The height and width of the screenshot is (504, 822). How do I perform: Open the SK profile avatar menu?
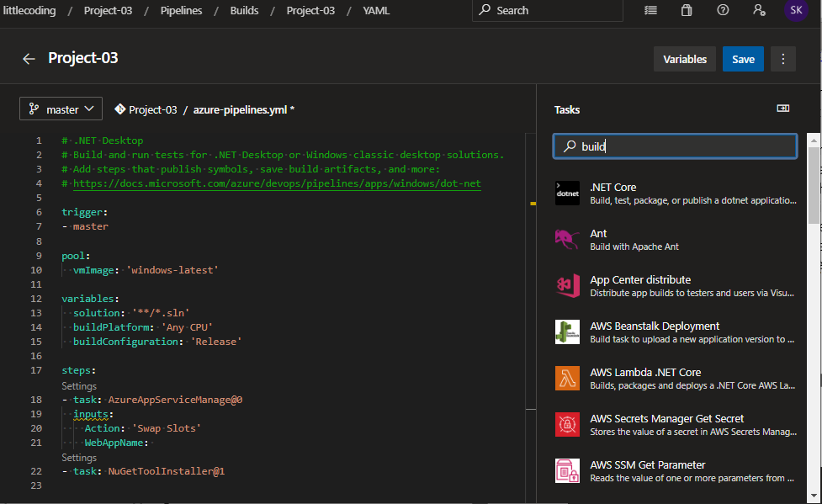coord(796,10)
